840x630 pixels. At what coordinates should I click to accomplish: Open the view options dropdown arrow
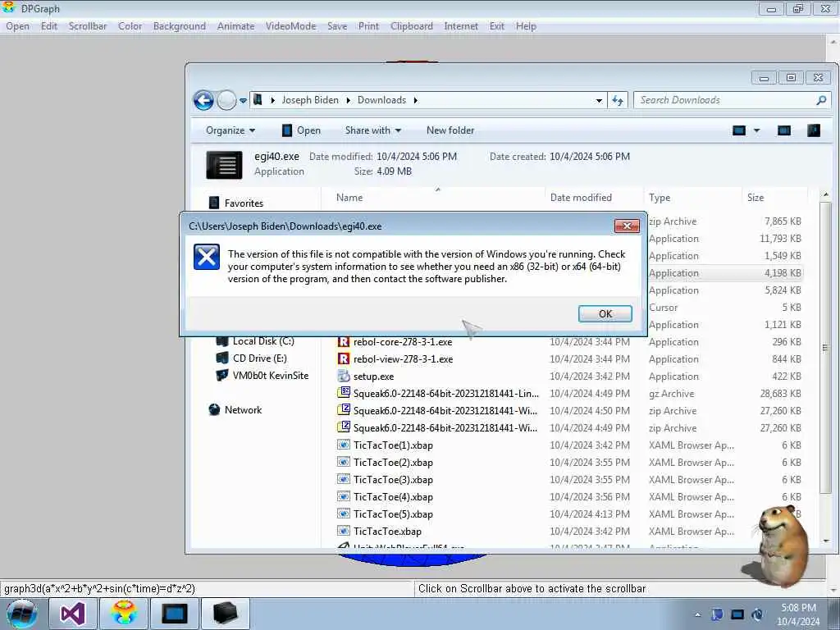coord(756,130)
